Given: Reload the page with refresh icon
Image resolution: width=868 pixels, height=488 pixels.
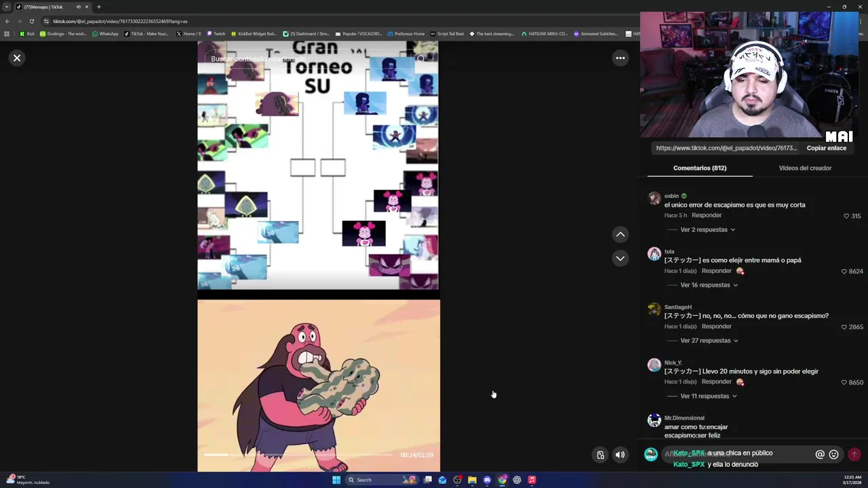Looking at the screenshot, I should (31, 21).
